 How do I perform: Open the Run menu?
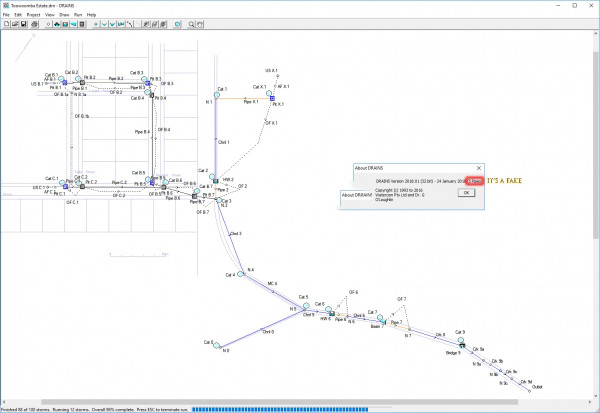(x=78, y=15)
